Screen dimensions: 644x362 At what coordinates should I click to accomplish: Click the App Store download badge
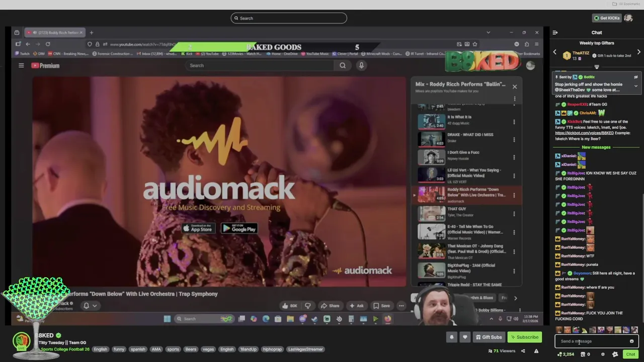[198, 228]
